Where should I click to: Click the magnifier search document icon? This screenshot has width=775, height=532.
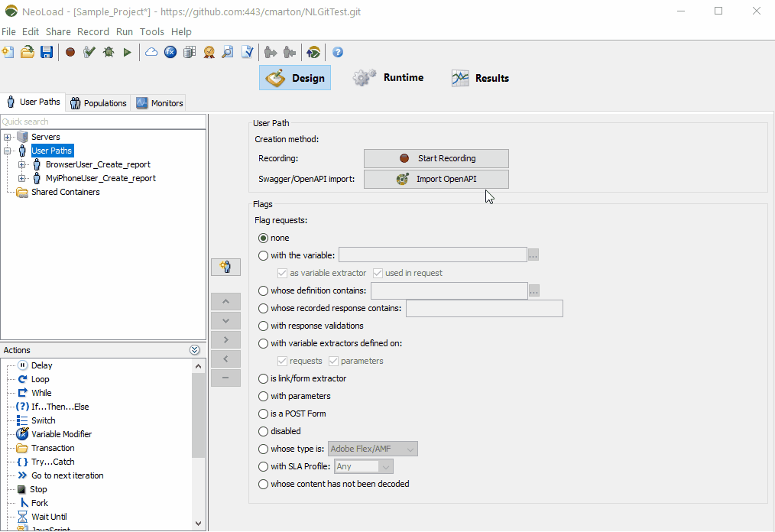[228, 52]
